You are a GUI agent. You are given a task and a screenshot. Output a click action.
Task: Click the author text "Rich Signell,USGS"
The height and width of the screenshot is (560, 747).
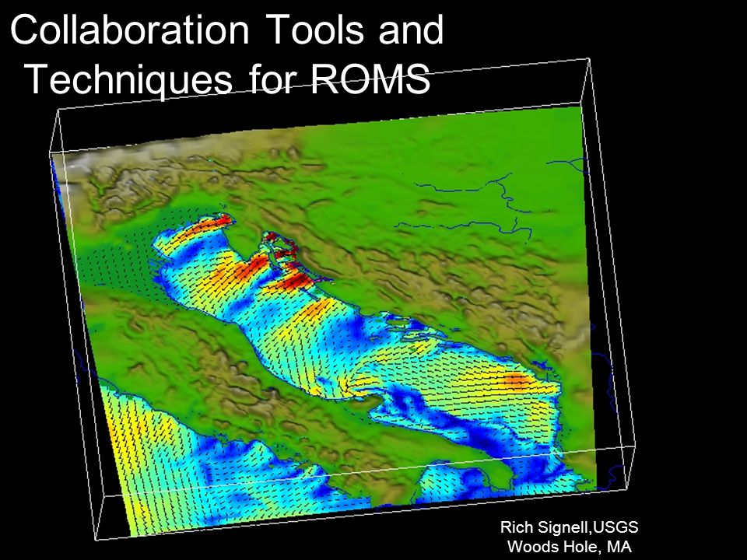pos(569,527)
